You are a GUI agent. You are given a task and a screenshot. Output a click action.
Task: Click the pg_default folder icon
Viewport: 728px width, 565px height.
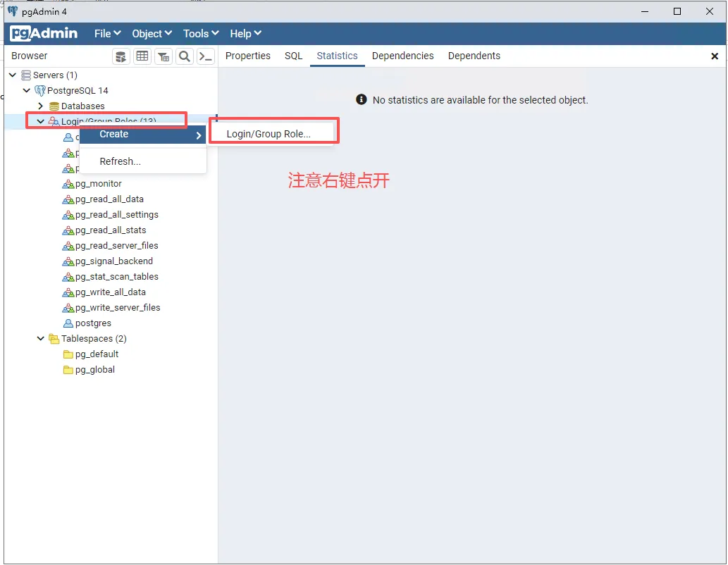[x=68, y=354]
